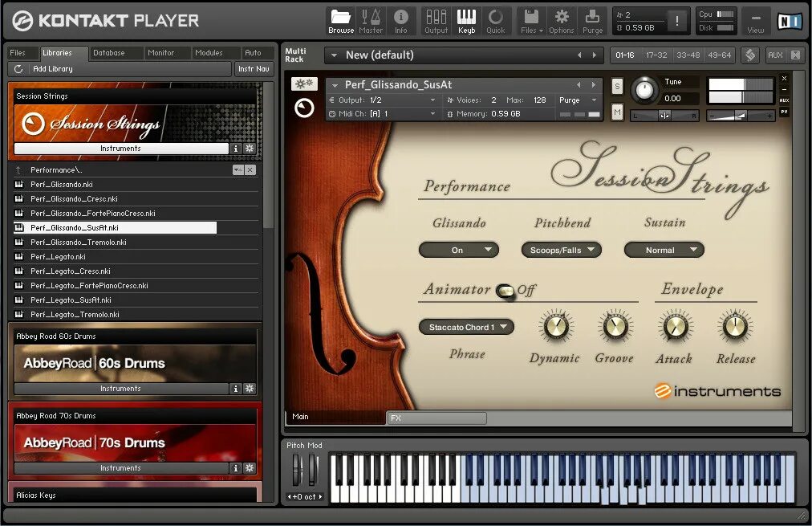Toggle the Browse folder icon

[x=341, y=21]
